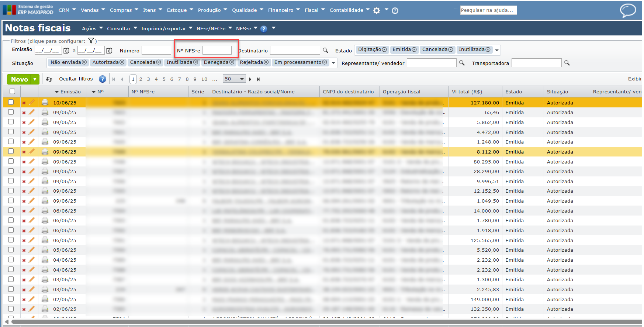Click the Representante/vendedor search magnifier
The height and width of the screenshot is (327, 644).
tap(462, 63)
